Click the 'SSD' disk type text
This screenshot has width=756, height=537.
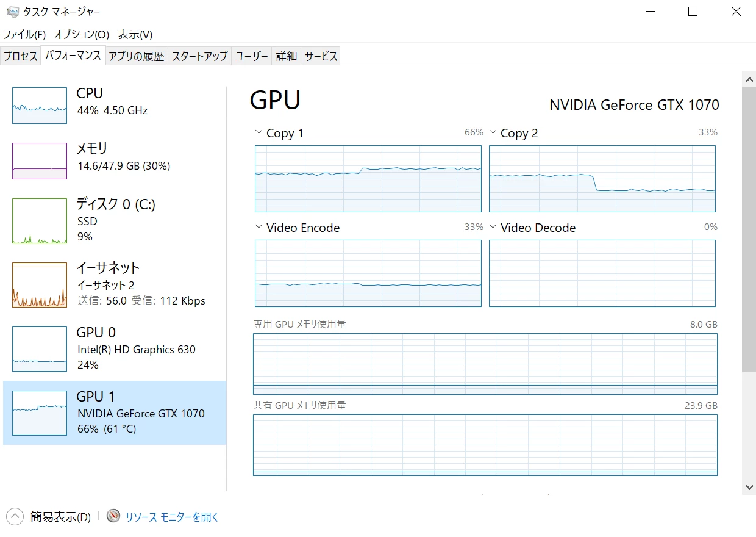point(87,222)
